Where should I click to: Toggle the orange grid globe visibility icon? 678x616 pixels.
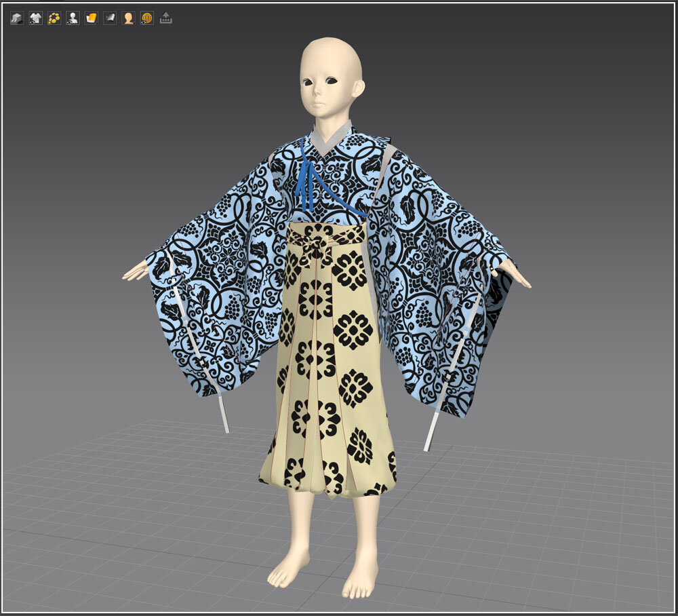[x=146, y=18]
